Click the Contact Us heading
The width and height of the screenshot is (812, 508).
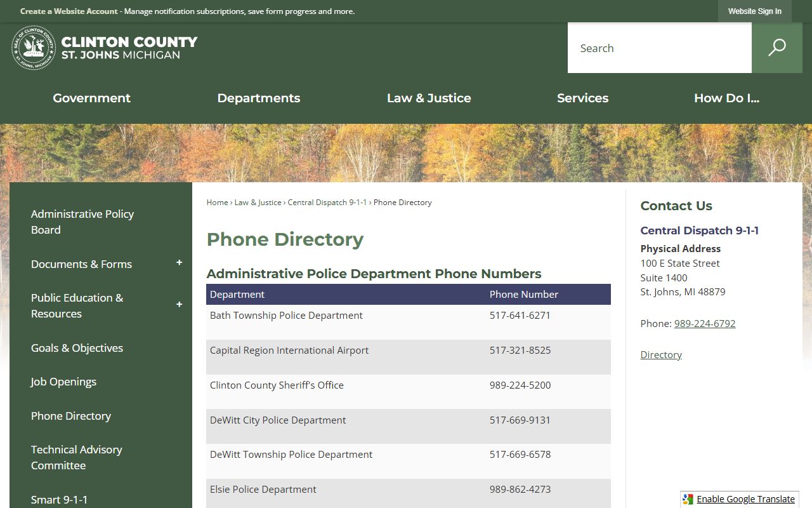(676, 206)
